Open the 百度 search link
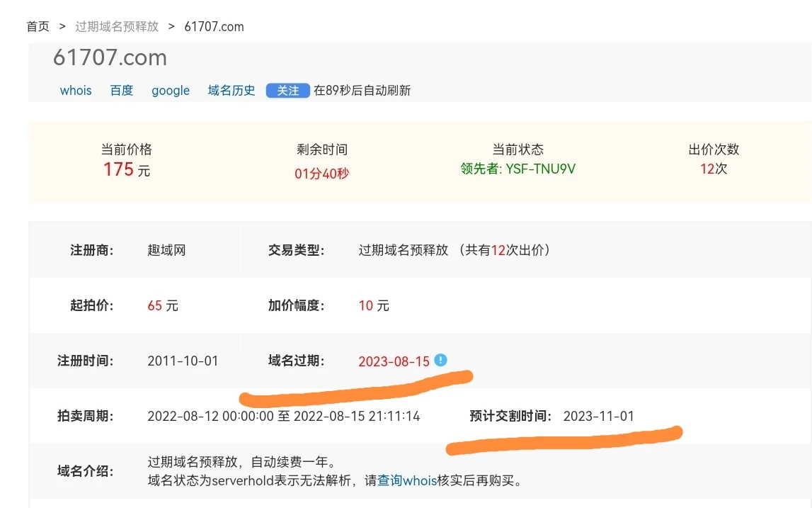 click(122, 91)
